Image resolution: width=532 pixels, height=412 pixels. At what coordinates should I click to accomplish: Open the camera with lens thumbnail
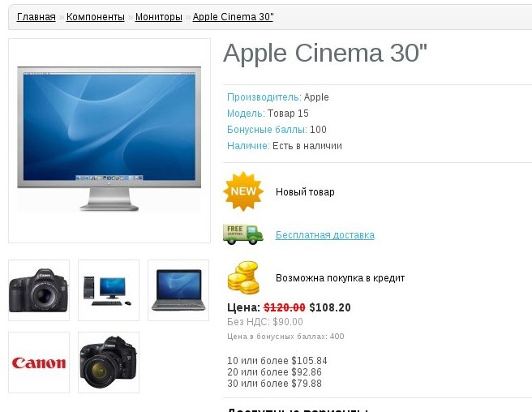click(109, 363)
